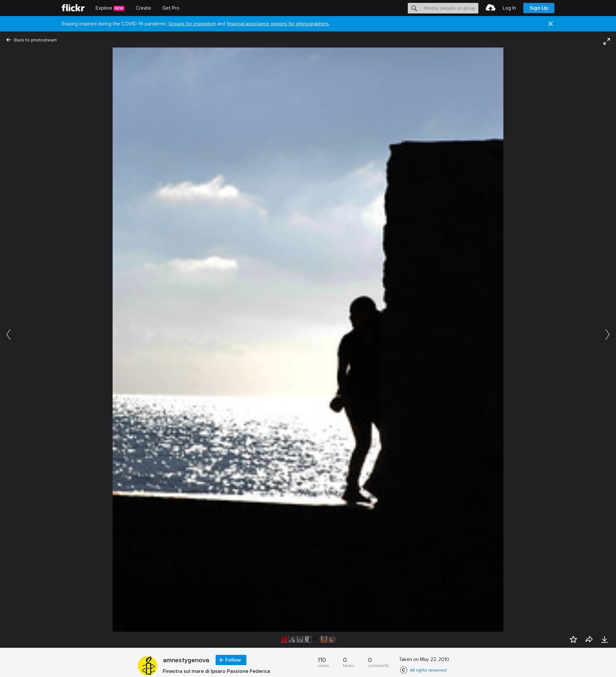The image size is (616, 677).
Task: Open Get Pro page
Action: tap(171, 8)
